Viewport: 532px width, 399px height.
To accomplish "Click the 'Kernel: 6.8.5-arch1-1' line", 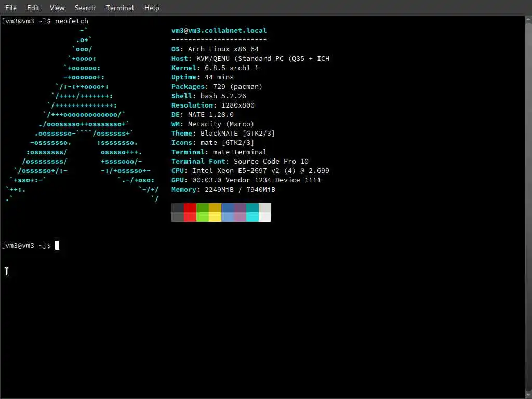I will 215,68.
